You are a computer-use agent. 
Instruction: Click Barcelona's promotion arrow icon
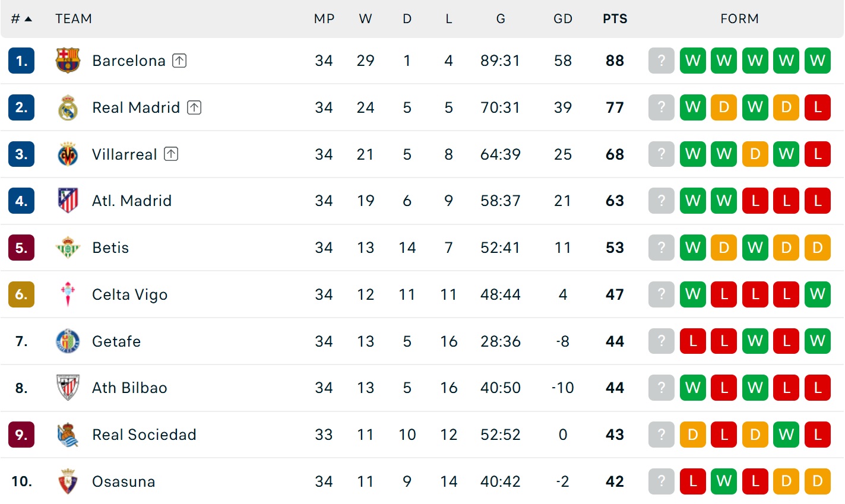(179, 61)
